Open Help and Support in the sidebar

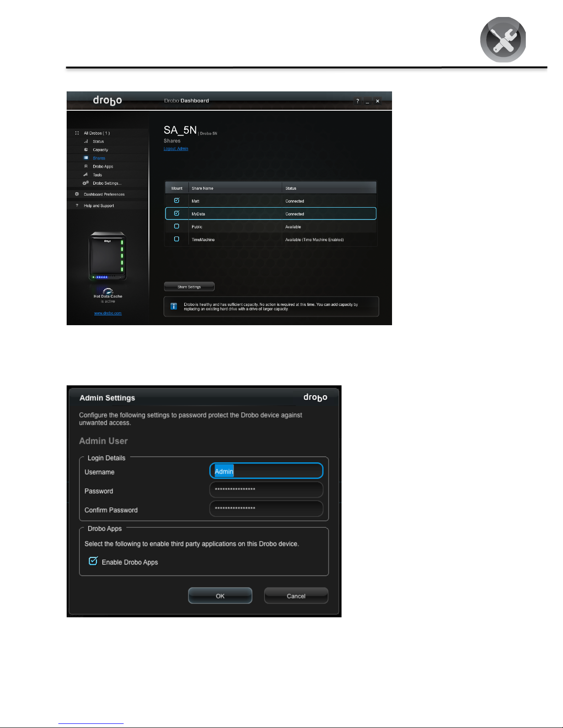(99, 206)
